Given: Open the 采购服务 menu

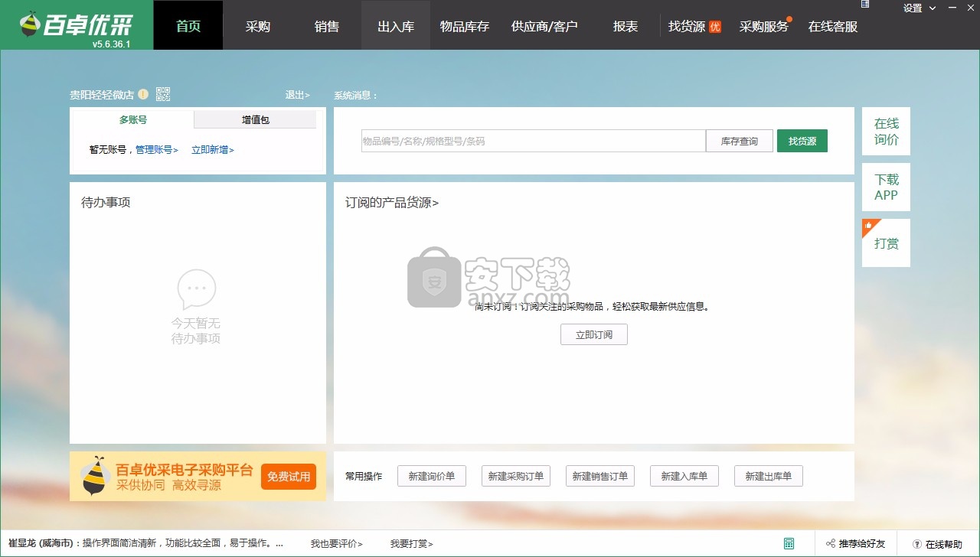Looking at the screenshot, I should pos(763,26).
